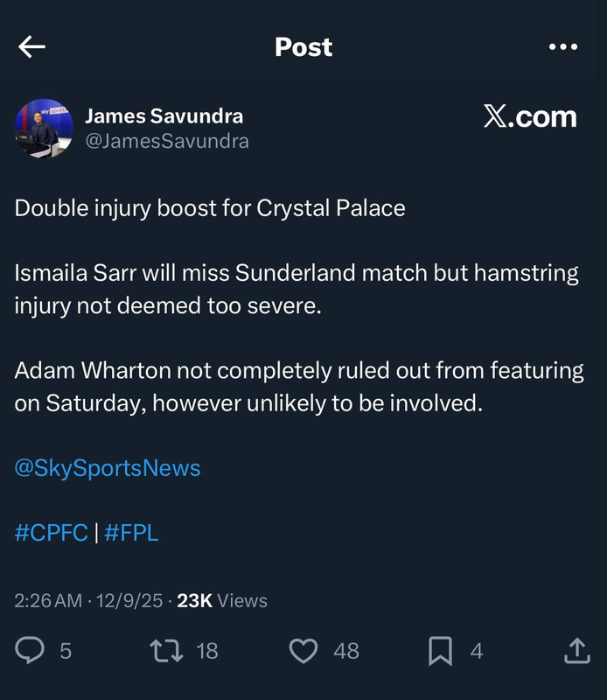The width and height of the screenshot is (607, 700).
Task: Click the repost arrows icon
Action: coord(166,650)
